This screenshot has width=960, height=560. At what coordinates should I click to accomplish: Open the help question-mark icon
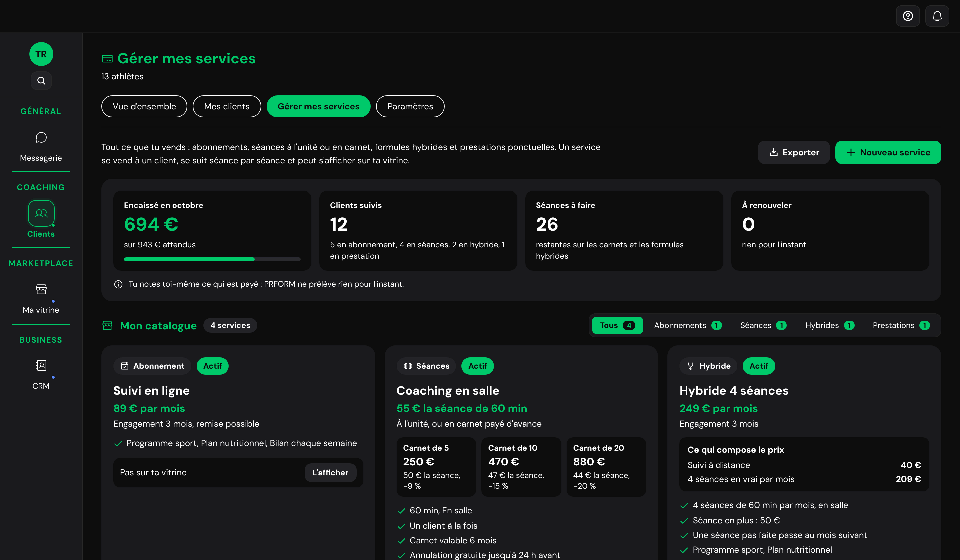907,16
